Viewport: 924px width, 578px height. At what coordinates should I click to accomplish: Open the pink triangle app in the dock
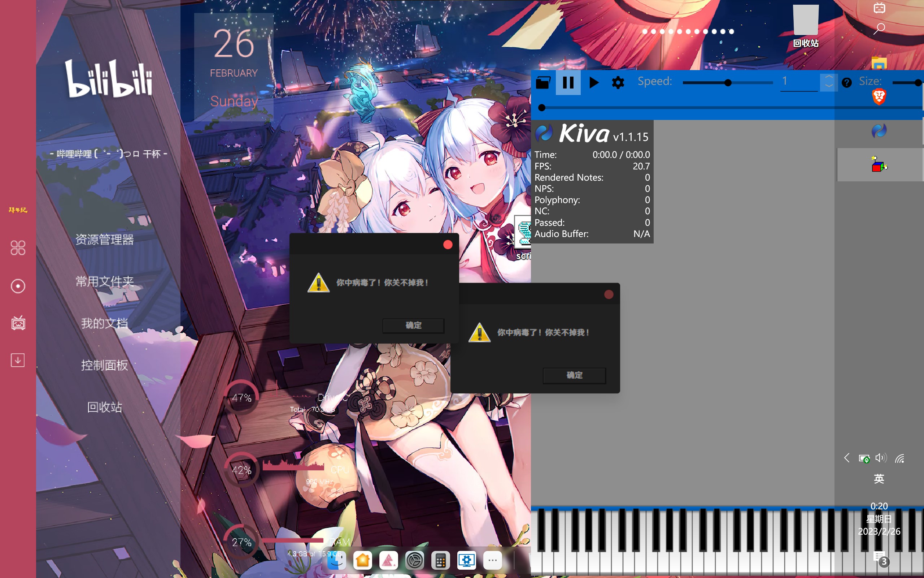pos(389,561)
